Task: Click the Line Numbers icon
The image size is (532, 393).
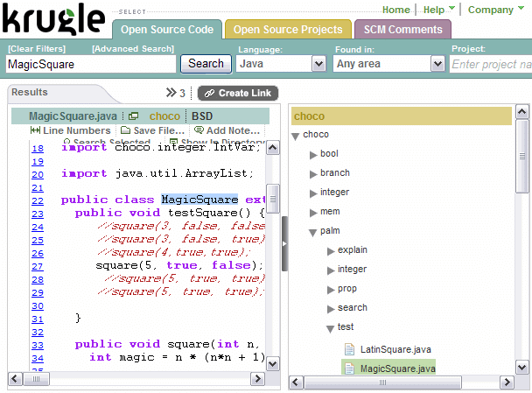Action: click(35, 130)
